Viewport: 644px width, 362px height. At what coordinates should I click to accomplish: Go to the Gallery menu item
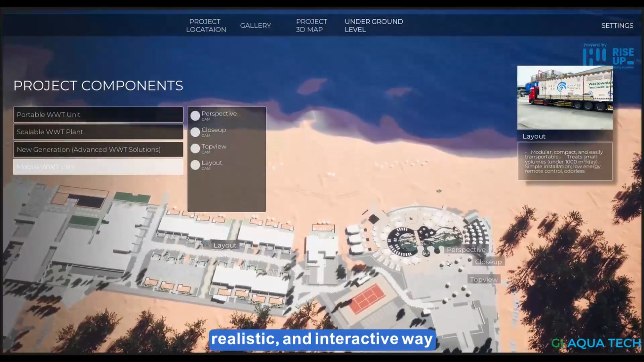tap(256, 25)
